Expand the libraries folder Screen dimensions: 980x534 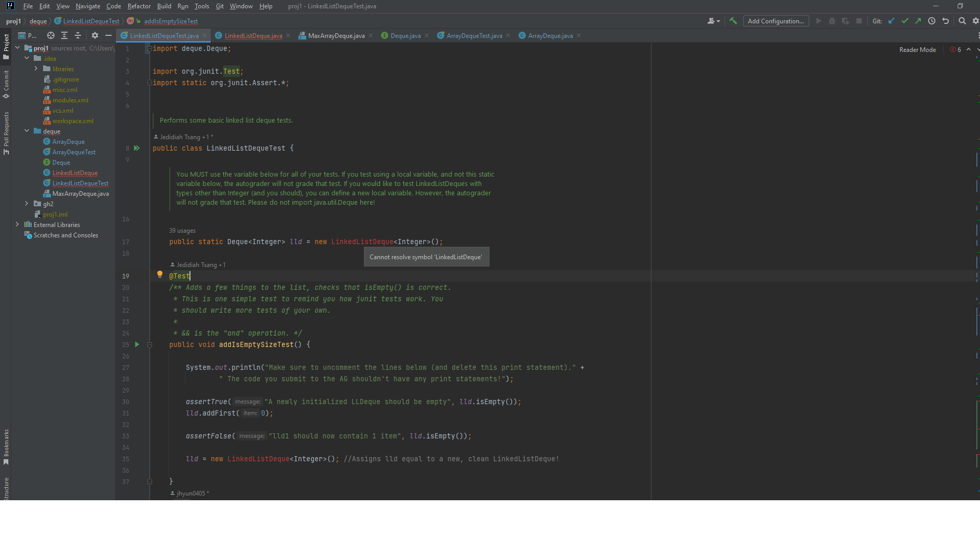pos(36,69)
